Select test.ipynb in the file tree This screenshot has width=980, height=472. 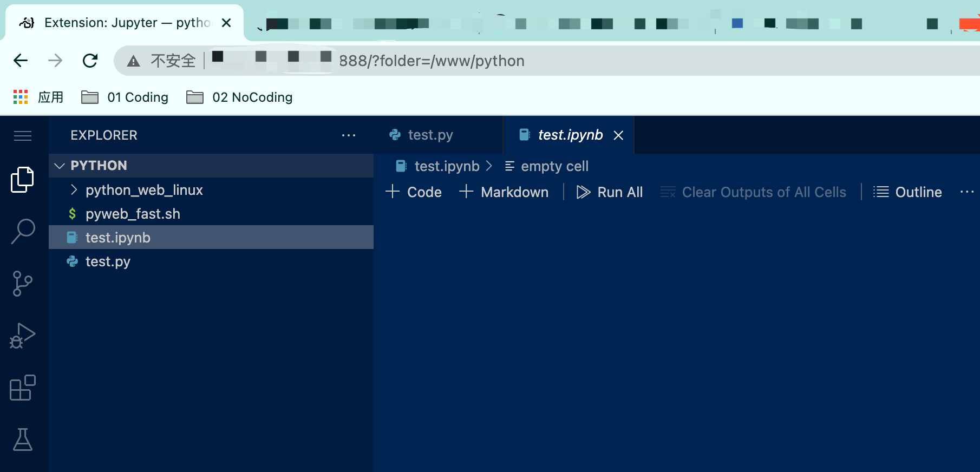pyautogui.click(x=211, y=237)
